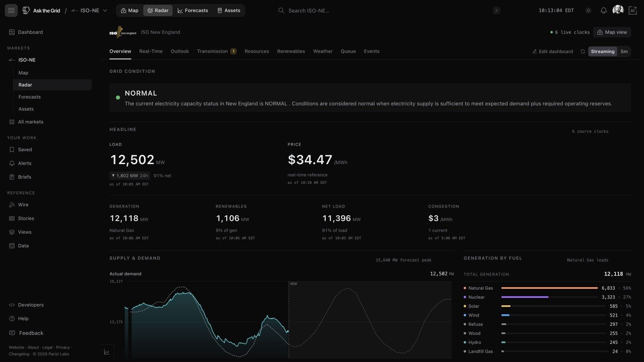Follow the Website footer link
The width and height of the screenshot is (644, 362).
(17, 348)
